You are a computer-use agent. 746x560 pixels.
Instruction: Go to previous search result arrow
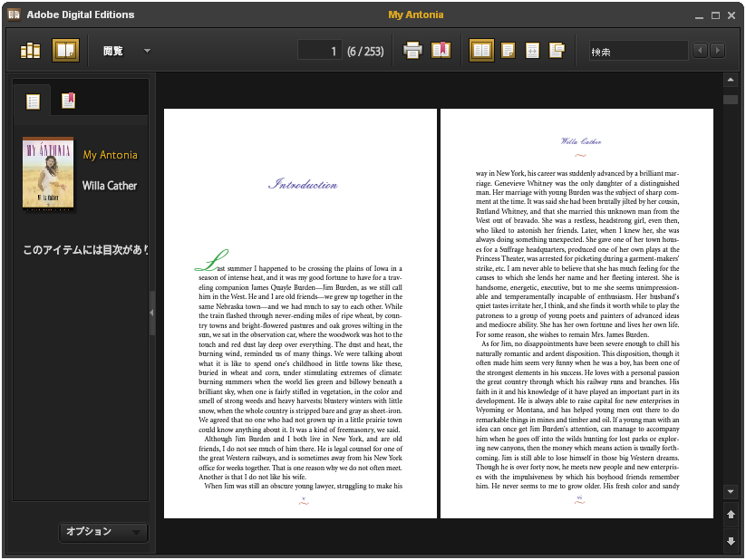[700, 51]
